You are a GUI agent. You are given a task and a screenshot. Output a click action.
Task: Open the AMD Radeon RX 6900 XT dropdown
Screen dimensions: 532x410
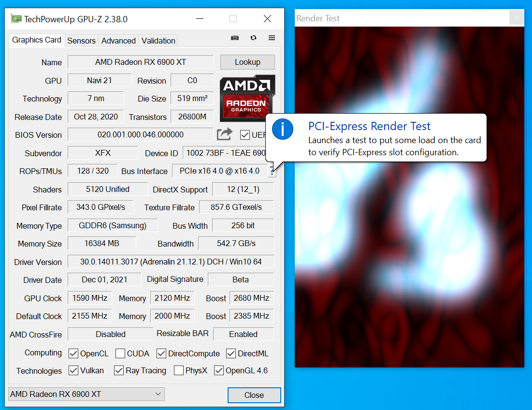click(86, 394)
